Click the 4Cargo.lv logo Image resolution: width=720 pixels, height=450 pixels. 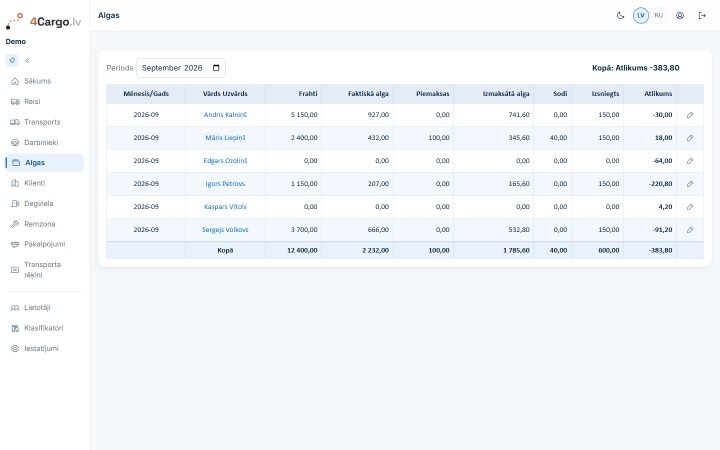tap(44, 21)
